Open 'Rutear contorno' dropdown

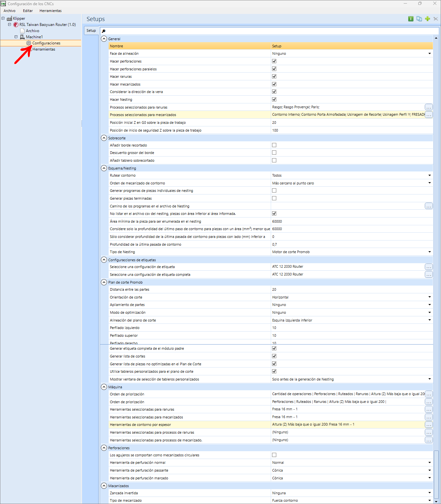429,175
